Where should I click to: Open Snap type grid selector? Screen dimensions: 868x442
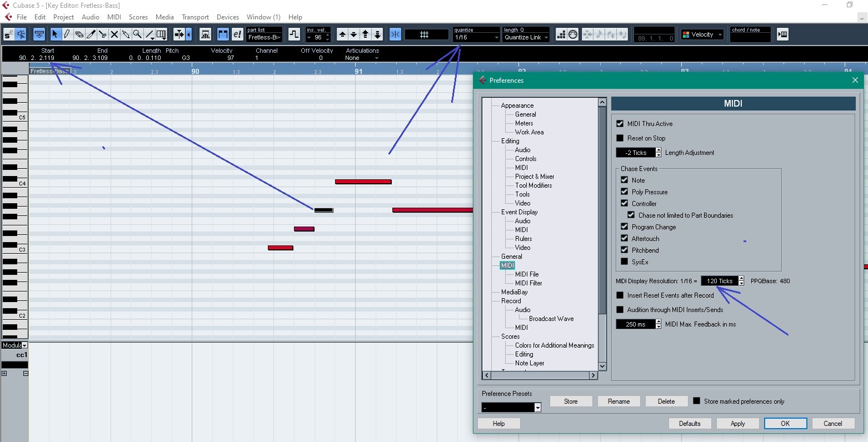coord(426,34)
